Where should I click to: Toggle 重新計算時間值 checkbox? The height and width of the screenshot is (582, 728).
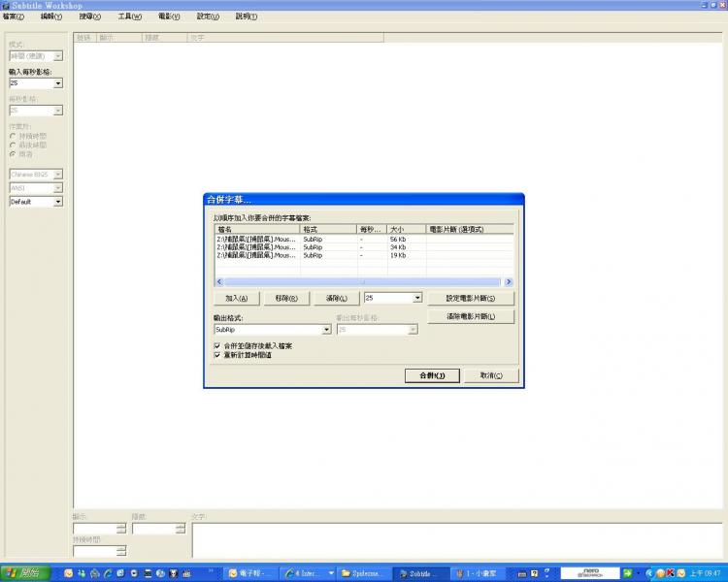pyautogui.click(x=216, y=355)
